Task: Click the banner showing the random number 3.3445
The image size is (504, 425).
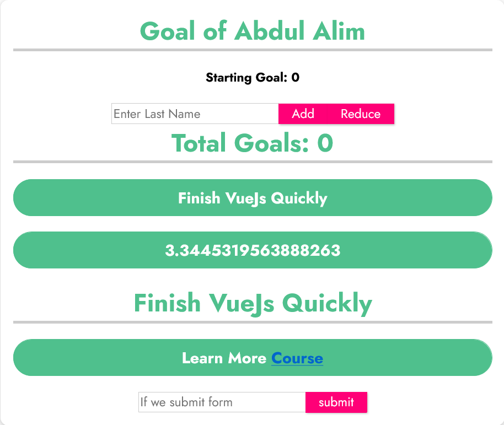Action: pyautogui.click(x=253, y=250)
